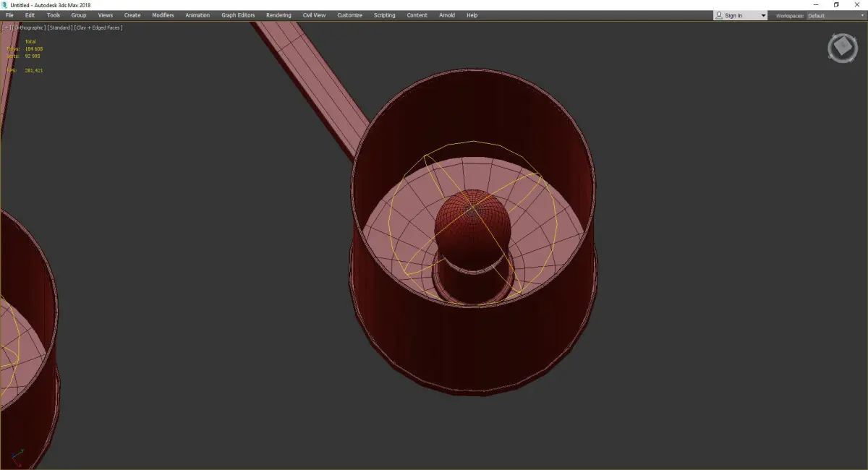This screenshot has height=470, width=868.
Task: Click the ViewCube navigation widget
Action: (843, 48)
